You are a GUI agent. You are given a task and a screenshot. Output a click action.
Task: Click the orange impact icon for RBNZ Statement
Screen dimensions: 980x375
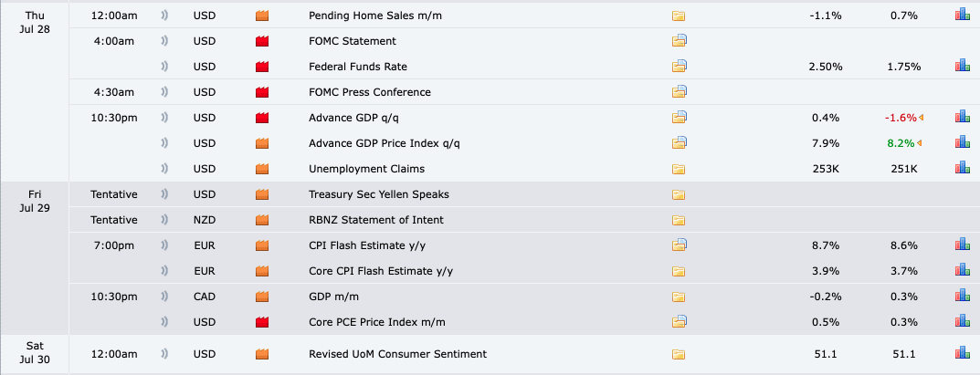pos(262,220)
